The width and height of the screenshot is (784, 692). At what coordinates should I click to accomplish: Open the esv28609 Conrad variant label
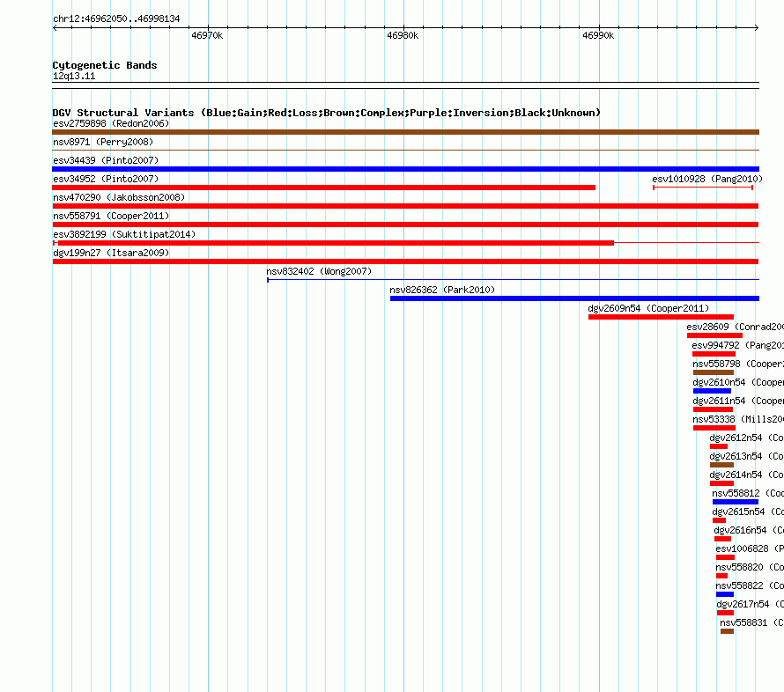pyautogui.click(x=735, y=327)
